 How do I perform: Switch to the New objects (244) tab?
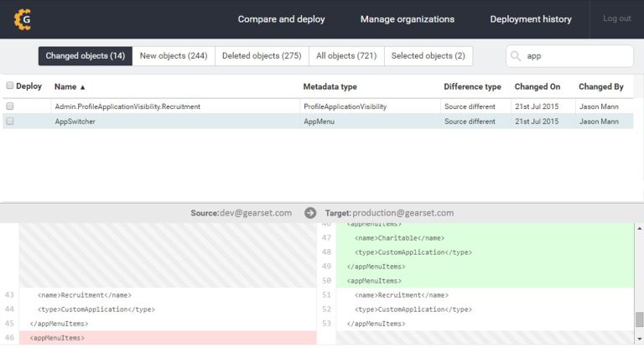[x=174, y=56]
